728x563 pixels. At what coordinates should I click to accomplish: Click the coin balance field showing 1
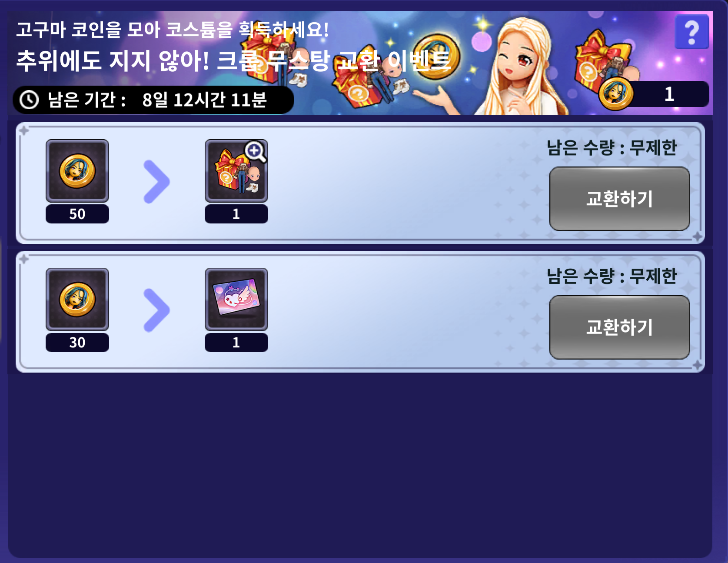(654, 94)
